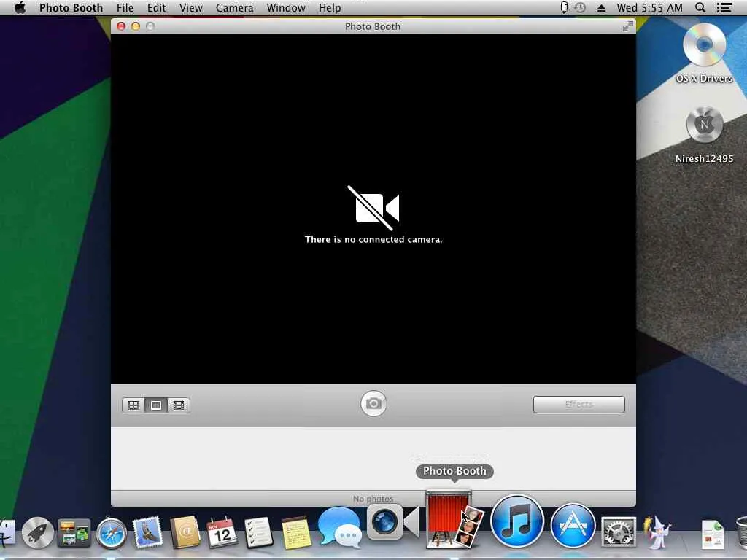Screen dimensions: 747x560
Task: Click the Time Machine menu bar icon
Action: (x=580, y=7)
